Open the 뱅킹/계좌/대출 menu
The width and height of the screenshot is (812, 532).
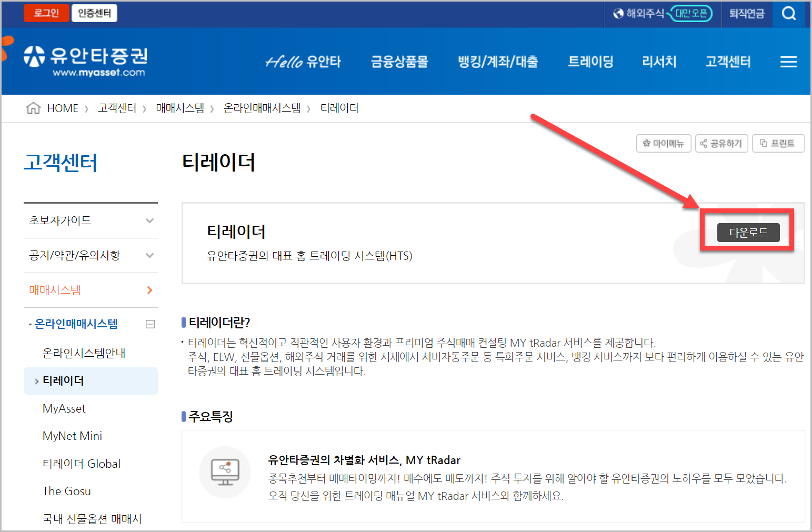point(498,62)
